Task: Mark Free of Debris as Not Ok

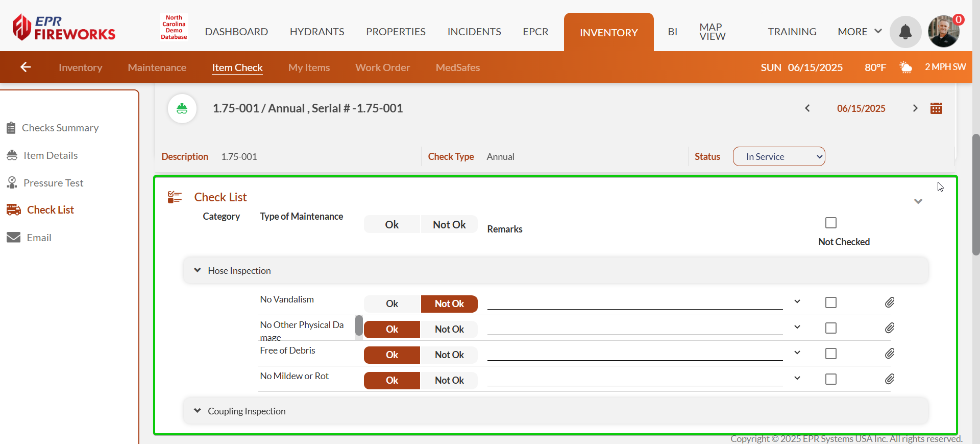Action: [x=449, y=355]
